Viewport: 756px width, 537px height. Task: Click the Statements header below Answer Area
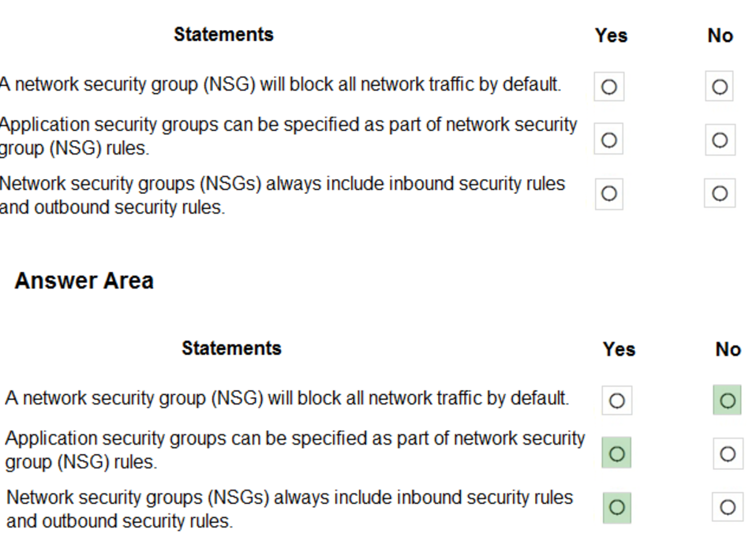(x=231, y=349)
